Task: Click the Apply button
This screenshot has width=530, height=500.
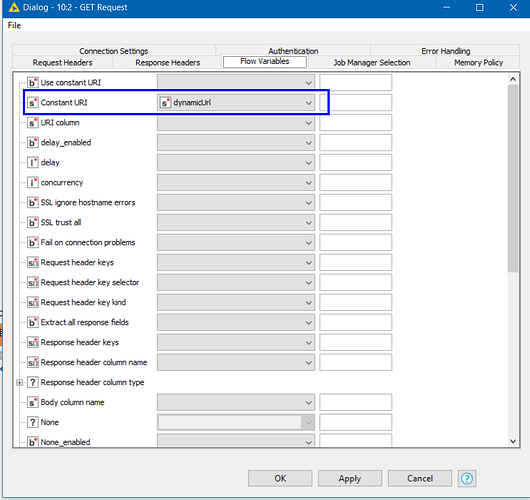Action: tap(350, 478)
